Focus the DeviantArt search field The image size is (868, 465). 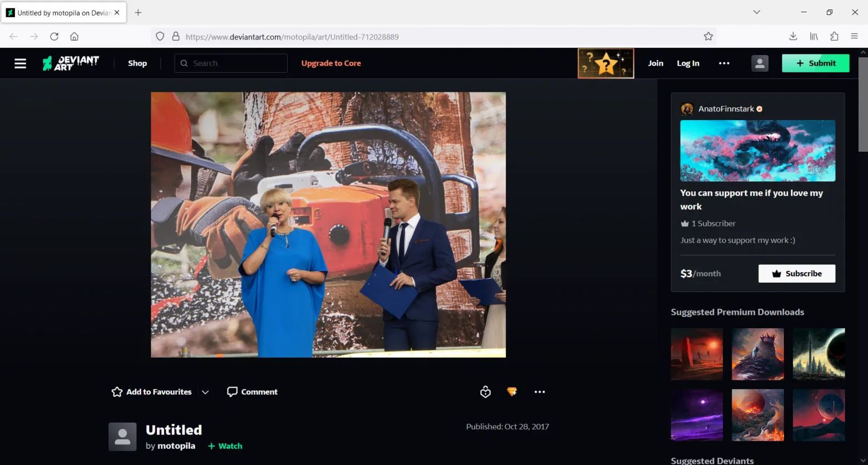click(x=231, y=63)
